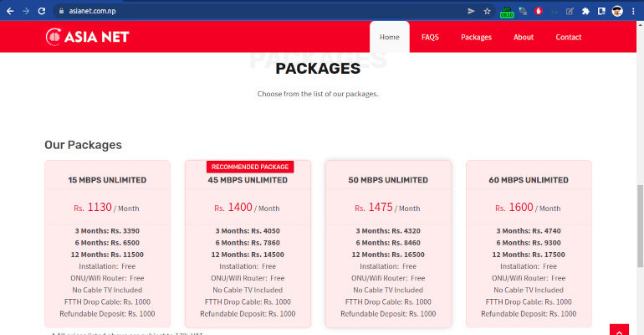
Task: Open the Packages nav item
Action: [476, 37]
